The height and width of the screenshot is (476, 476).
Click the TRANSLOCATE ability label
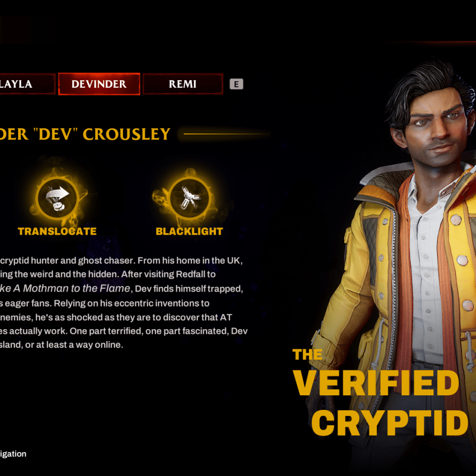[x=57, y=232]
